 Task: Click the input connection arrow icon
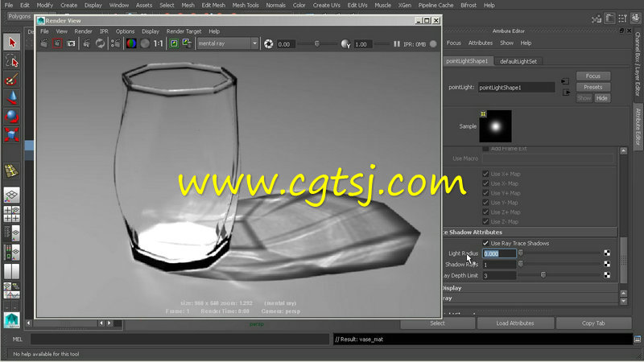(565, 82)
